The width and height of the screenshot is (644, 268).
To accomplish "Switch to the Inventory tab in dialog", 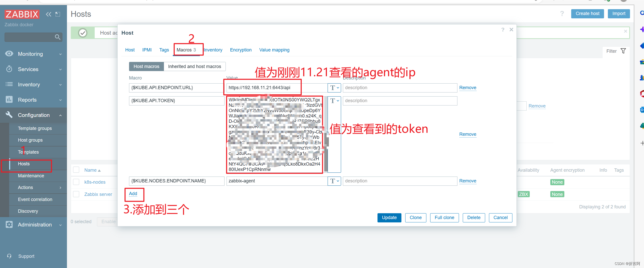I will point(213,50).
